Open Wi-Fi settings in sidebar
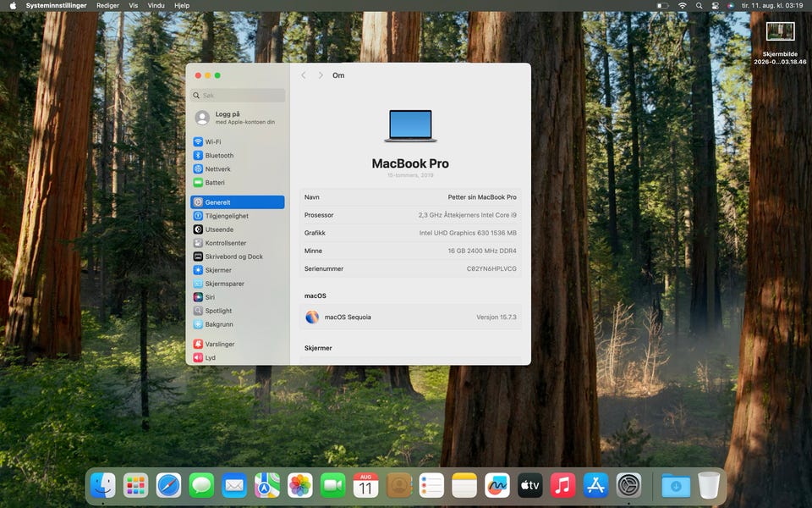The image size is (812, 508). pyautogui.click(x=237, y=141)
